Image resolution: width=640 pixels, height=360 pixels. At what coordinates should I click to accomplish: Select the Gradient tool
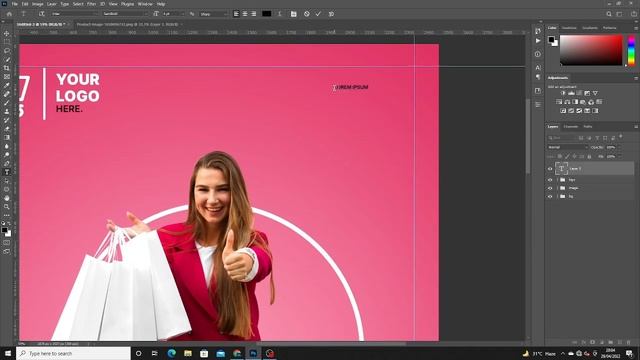[x=7, y=137]
